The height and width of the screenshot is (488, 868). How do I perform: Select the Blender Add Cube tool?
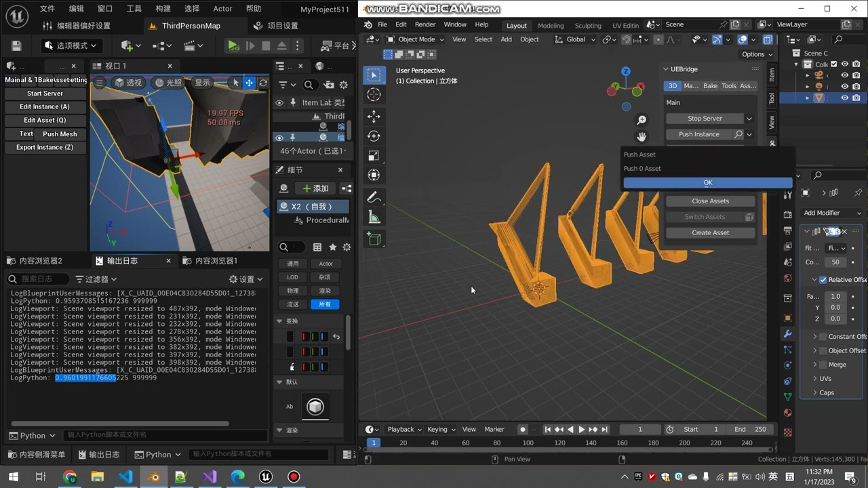[374, 239]
